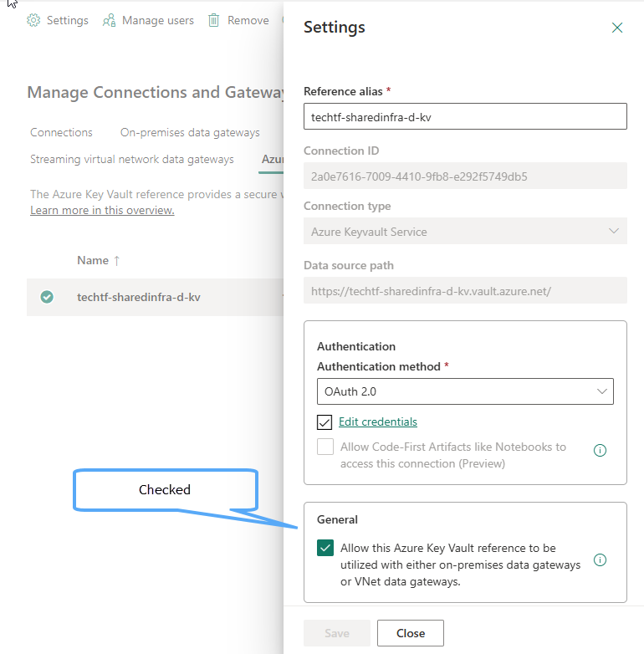Click the Close button
Viewport: 644px width, 654px height.
pos(411,633)
